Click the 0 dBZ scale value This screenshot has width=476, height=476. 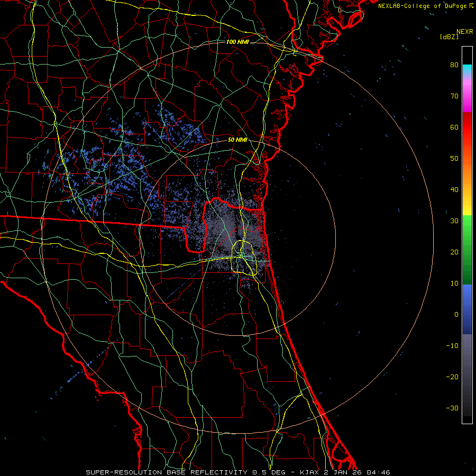tap(456, 315)
